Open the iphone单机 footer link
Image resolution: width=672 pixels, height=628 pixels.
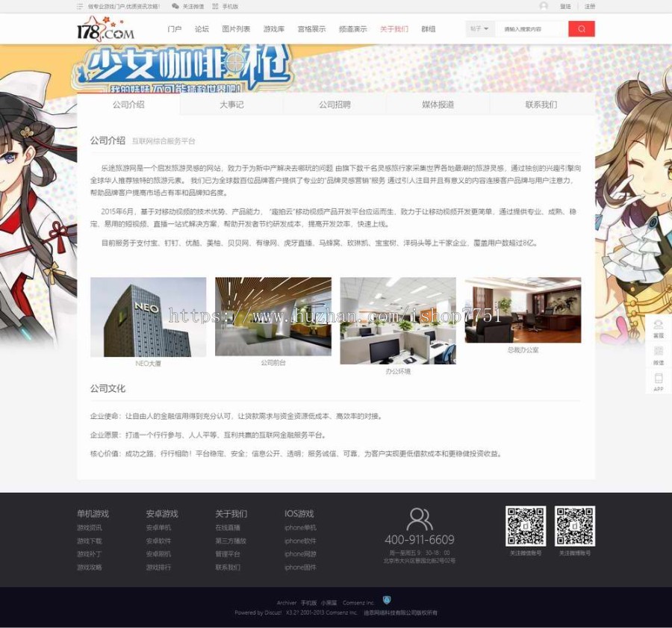point(300,528)
